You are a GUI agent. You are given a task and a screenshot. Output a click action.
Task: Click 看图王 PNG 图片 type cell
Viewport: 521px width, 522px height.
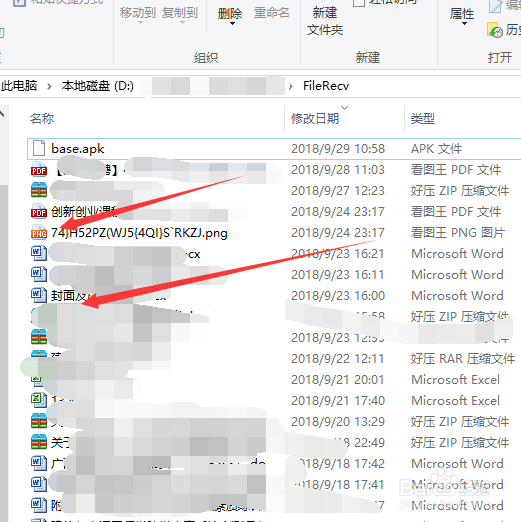458,233
